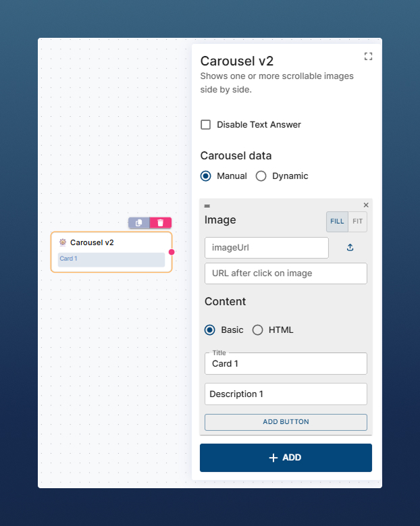The image size is (420, 526).
Task: Focus the imageUrl input field
Action: pyautogui.click(x=266, y=248)
